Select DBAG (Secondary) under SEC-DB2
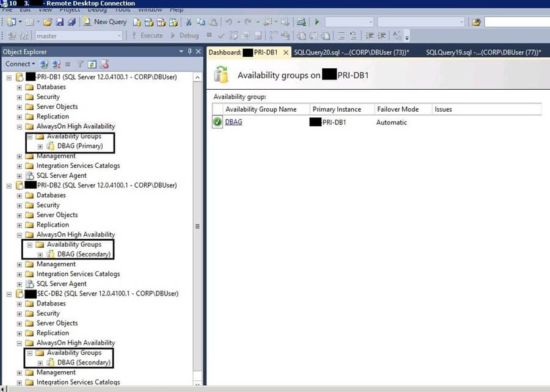The image size is (550, 392). pos(84,363)
